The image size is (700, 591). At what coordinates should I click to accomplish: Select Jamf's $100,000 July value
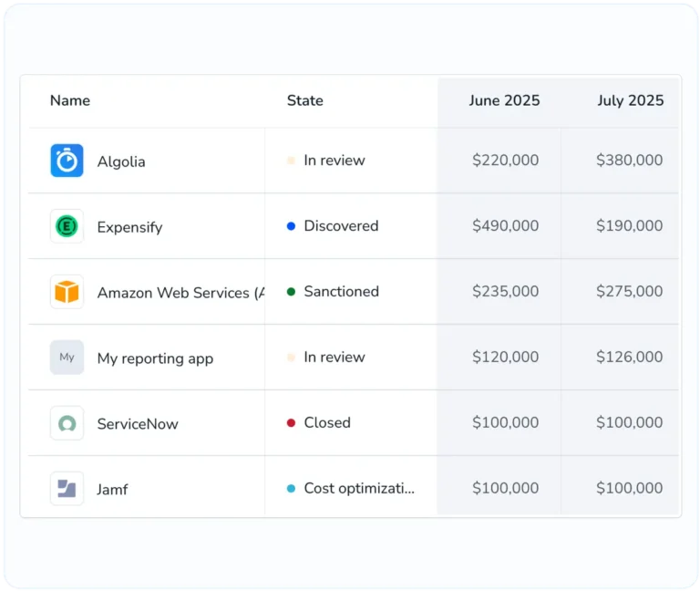pyautogui.click(x=630, y=488)
